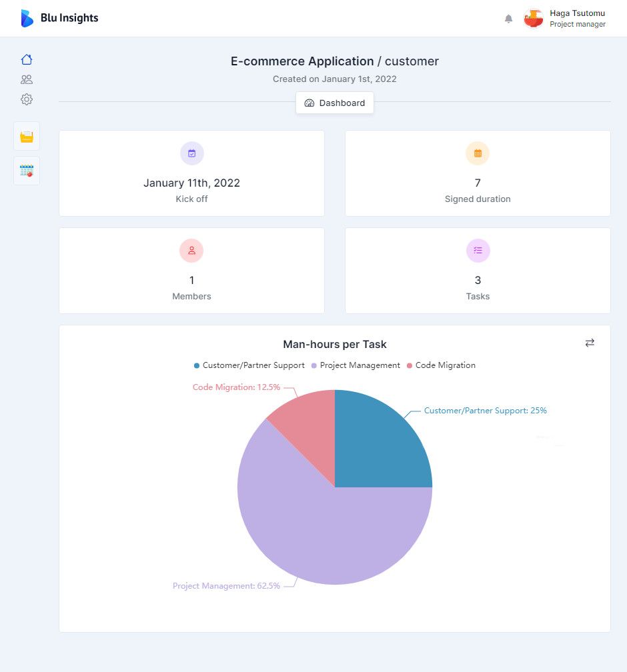
Task: Click the Tasks label
Action: point(478,297)
